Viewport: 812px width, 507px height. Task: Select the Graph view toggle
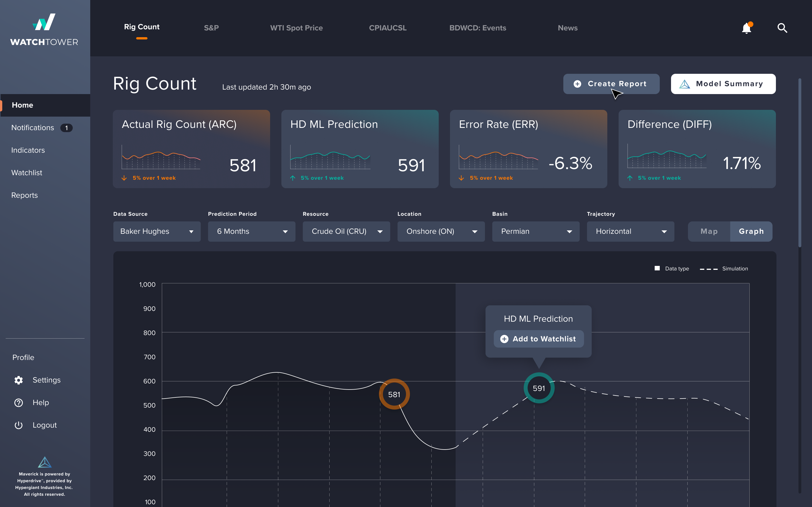751,231
